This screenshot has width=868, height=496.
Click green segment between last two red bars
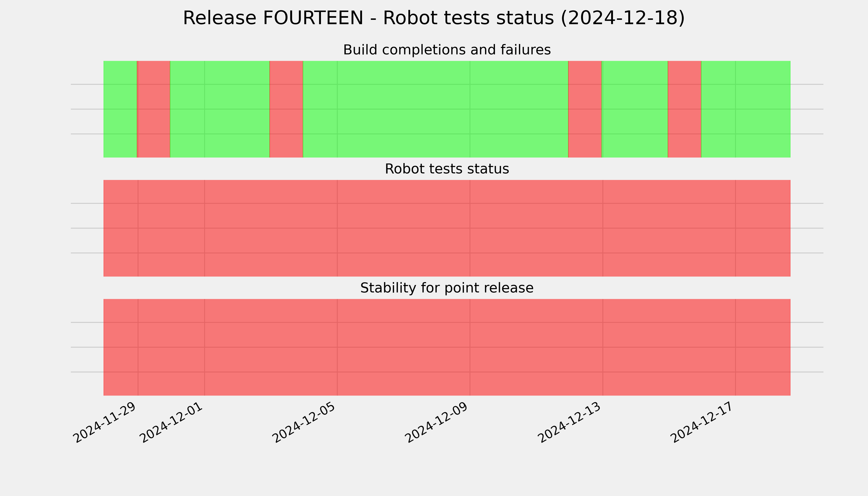[635, 109]
